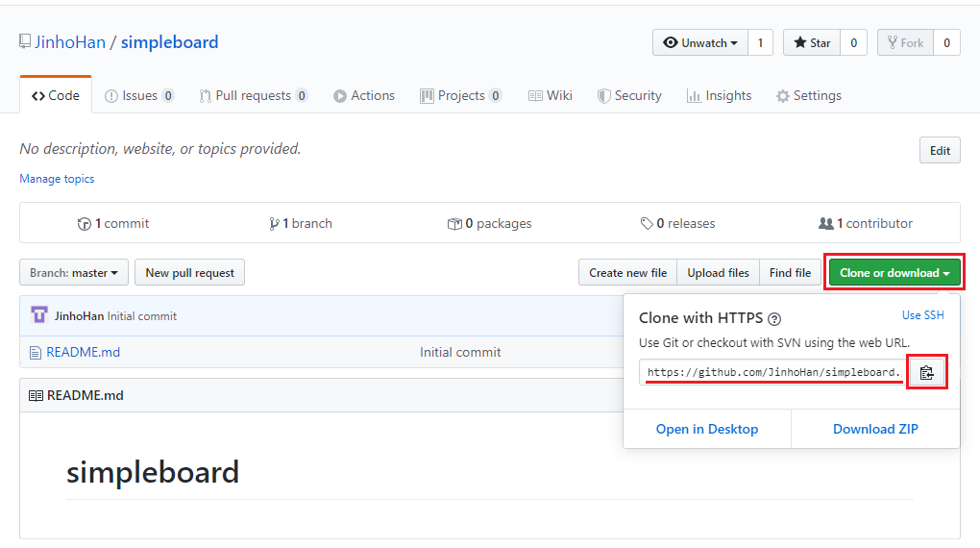Click the Fork button
This screenshot has height=548, width=980.
(906, 42)
